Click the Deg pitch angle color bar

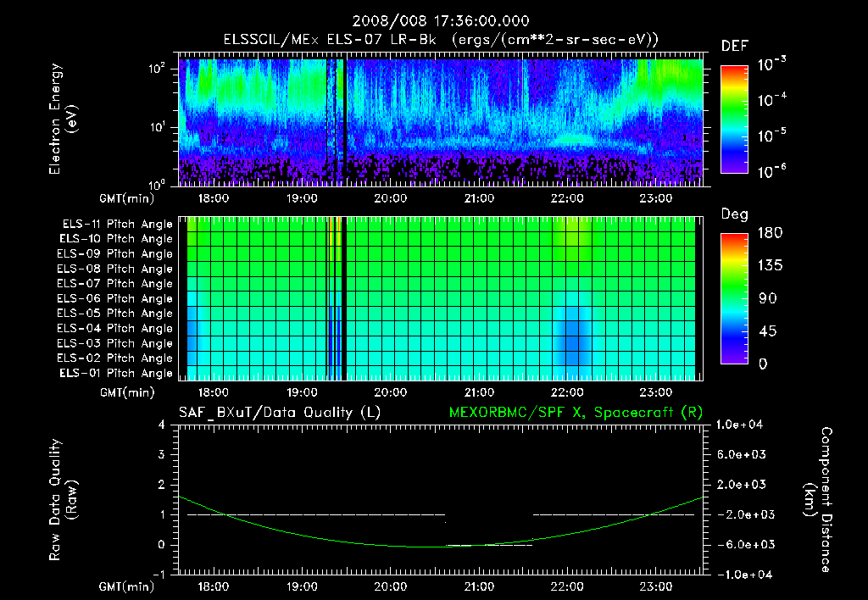coord(734,298)
